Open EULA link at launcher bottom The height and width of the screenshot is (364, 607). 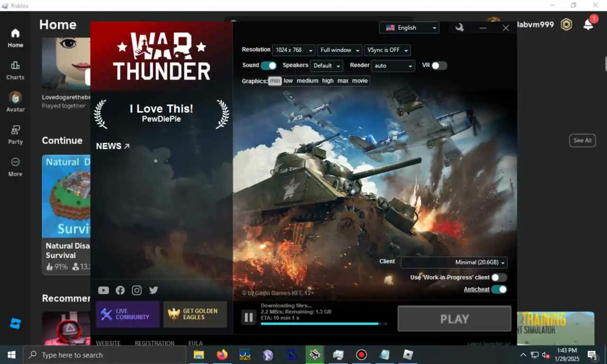coord(195,343)
